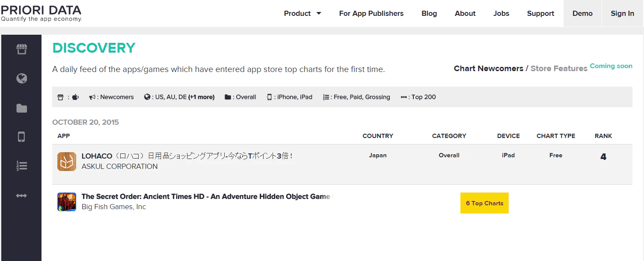644x261 pixels.
Task: Switch to Chart Newcomers tab
Action: pos(488,69)
